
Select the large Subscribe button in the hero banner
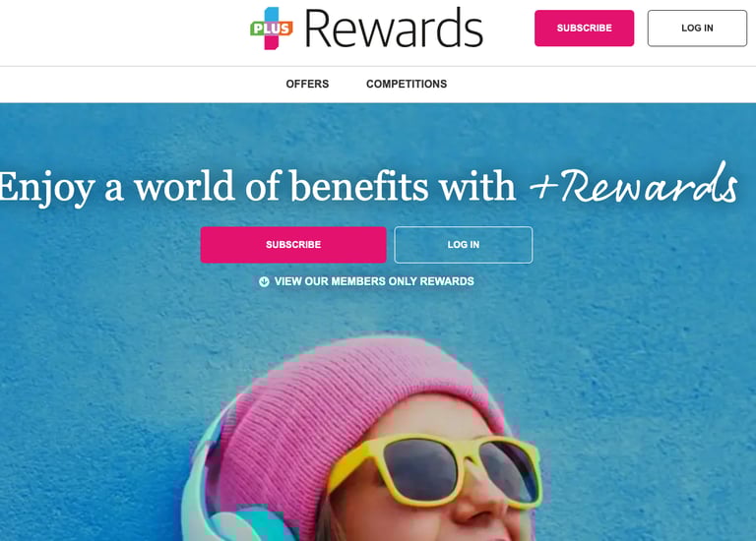[293, 245]
